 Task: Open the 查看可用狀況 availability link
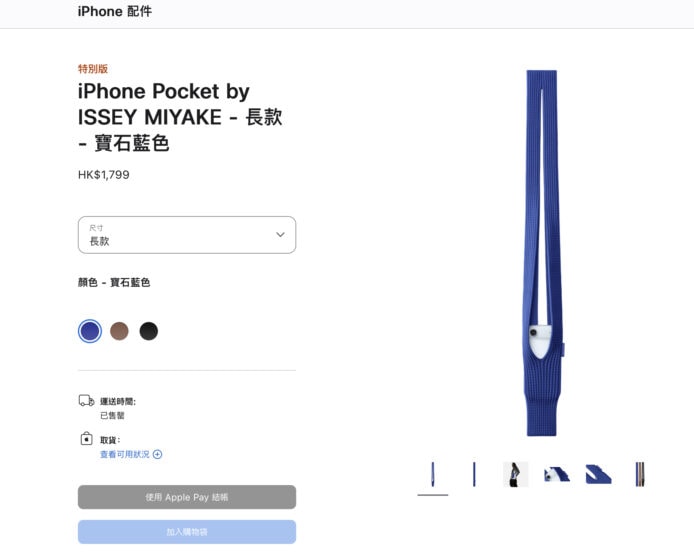[x=125, y=454]
